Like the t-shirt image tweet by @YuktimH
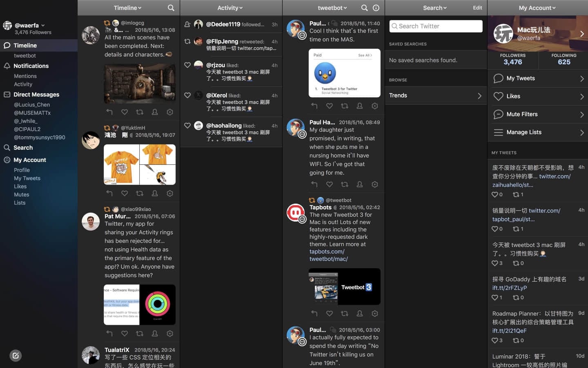Image resolution: width=588 pixels, height=368 pixels. (x=125, y=193)
